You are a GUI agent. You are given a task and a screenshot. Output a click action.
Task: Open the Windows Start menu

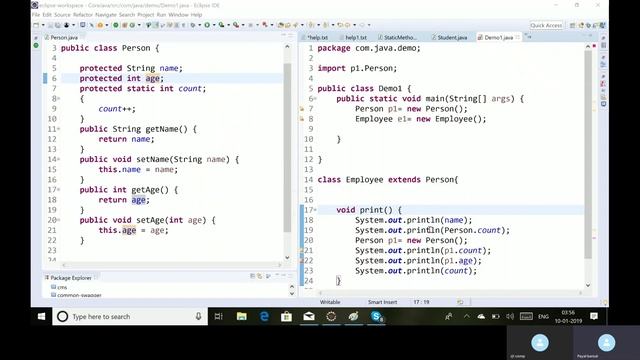click(x=41, y=316)
